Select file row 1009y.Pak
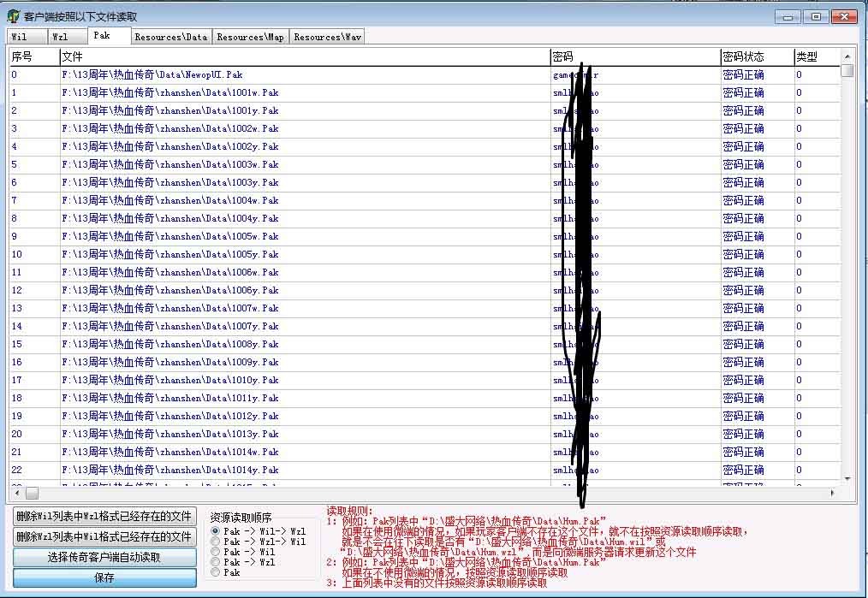868x598 pixels. click(x=425, y=363)
